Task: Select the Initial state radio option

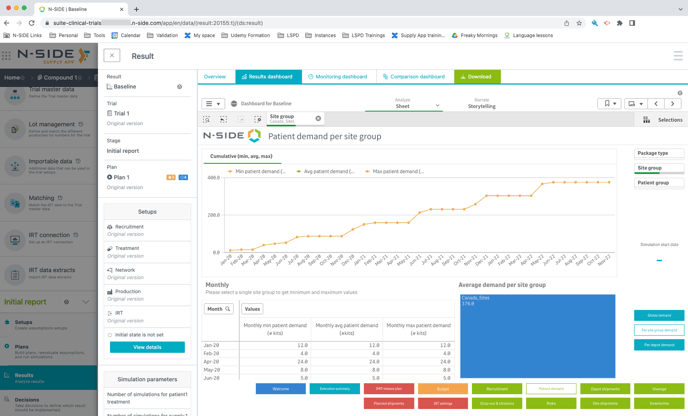Action: click(110, 335)
